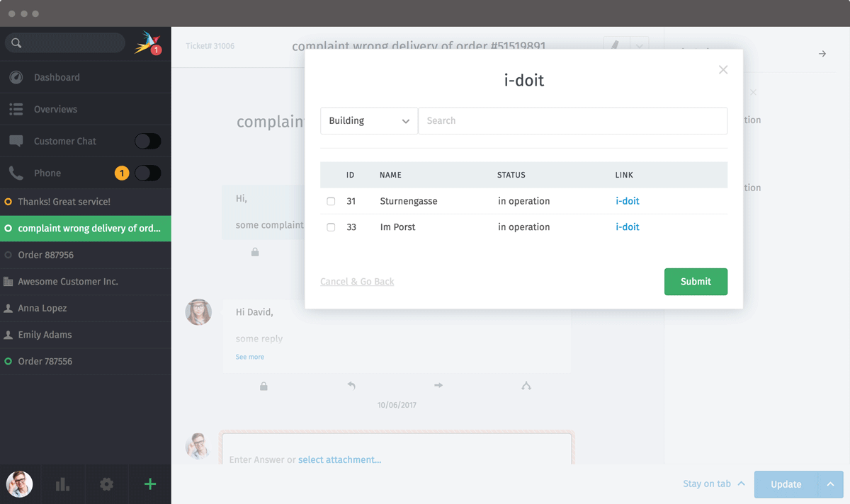Click the forward arrow icon below the reply

click(438, 386)
